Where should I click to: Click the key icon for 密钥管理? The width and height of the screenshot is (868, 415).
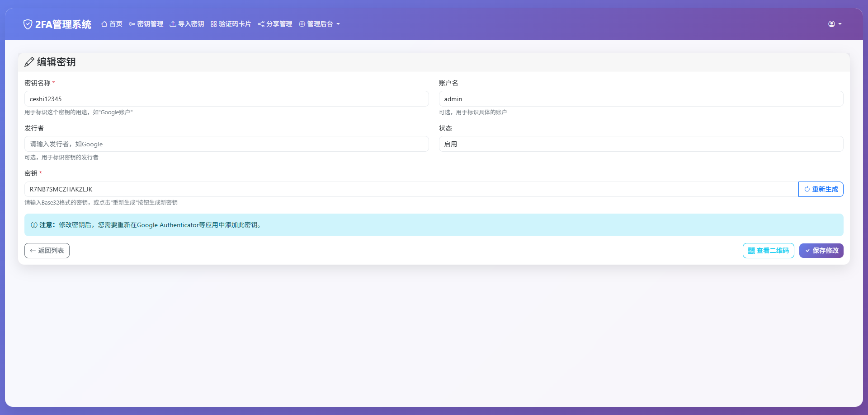(x=131, y=24)
